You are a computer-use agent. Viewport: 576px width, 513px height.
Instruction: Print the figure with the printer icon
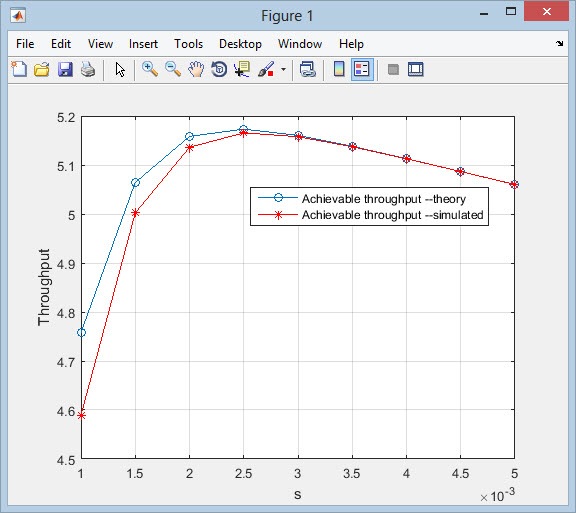(88, 69)
